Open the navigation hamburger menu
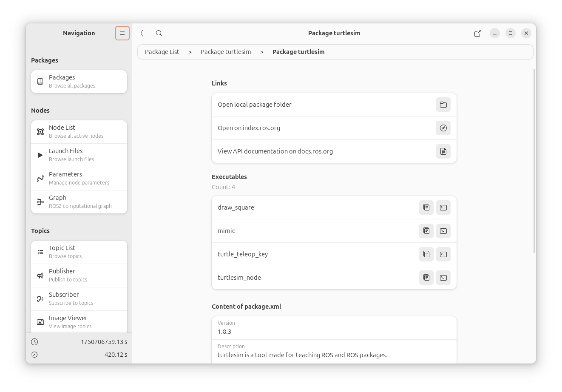 click(x=122, y=33)
